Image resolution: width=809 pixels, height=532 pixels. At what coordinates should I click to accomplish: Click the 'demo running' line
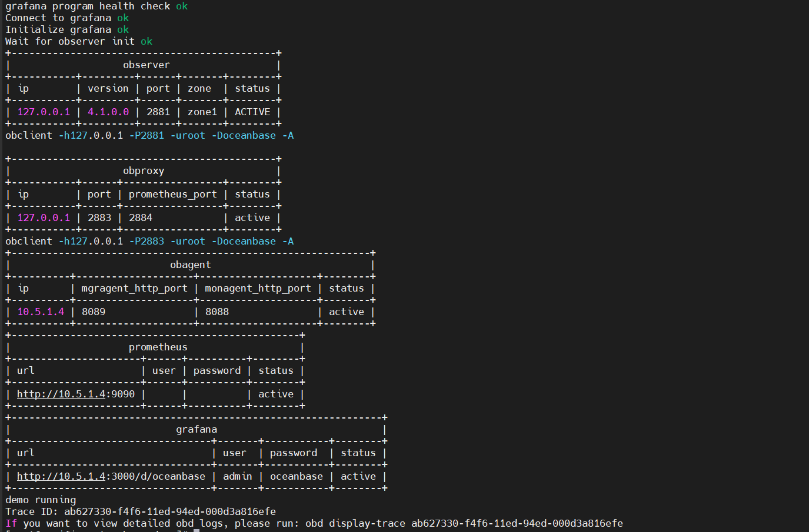tap(41, 500)
